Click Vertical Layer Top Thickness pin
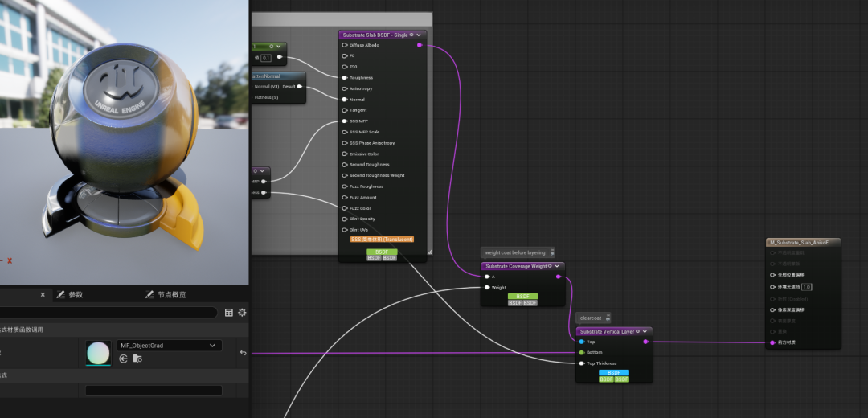This screenshot has width=868, height=418. tap(582, 363)
